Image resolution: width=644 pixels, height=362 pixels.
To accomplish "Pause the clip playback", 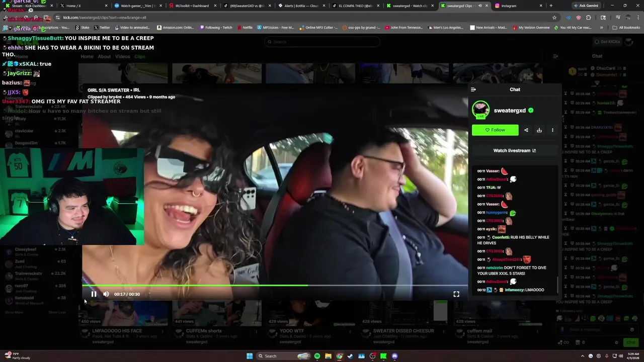I will click(x=94, y=294).
